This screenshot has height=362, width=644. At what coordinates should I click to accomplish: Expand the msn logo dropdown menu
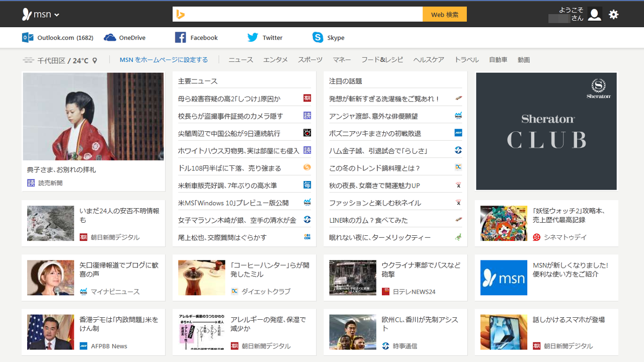pos(56,15)
